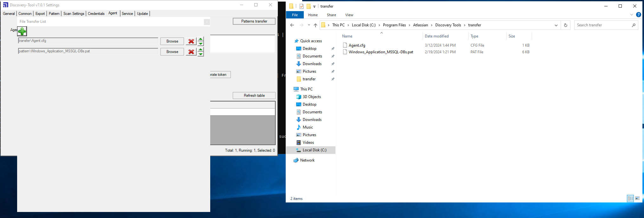The height and width of the screenshot is (218, 644).
Task: Select the Agent tab
Action: (113, 13)
